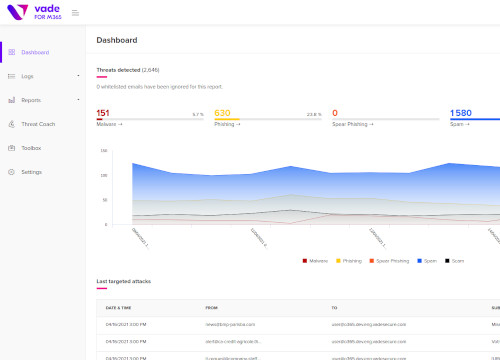This screenshot has height=360, width=500.
Task: Toggle Scam series in chart legend
Action: click(x=454, y=261)
